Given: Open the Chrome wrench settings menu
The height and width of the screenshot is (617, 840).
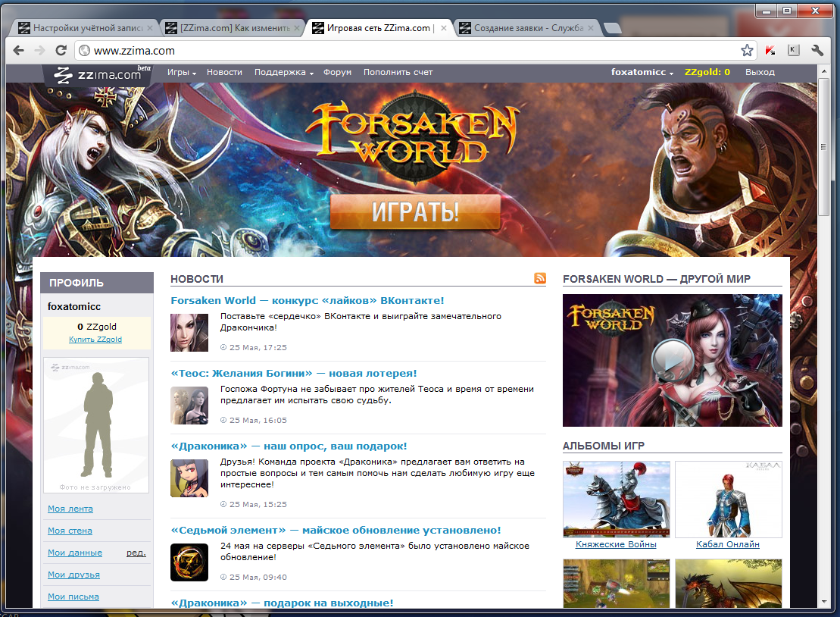Looking at the screenshot, I should [x=817, y=50].
